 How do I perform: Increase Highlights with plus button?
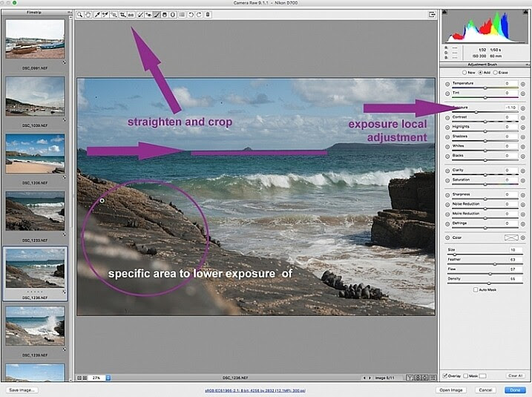click(x=523, y=128)
